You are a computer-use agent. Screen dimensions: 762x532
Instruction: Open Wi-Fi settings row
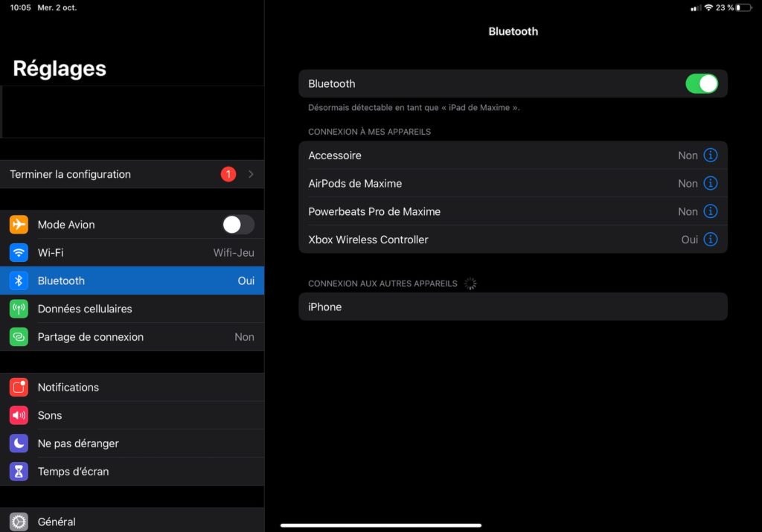point(132,253)
